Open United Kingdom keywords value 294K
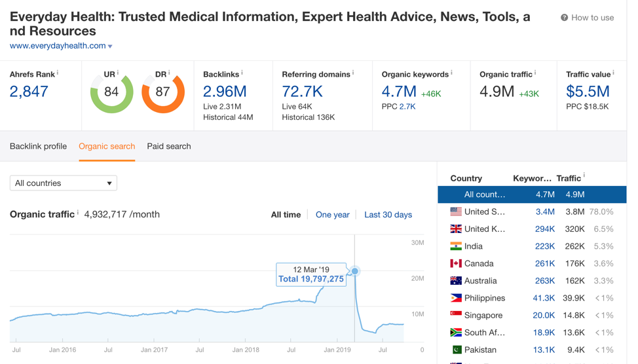The height and width of the screenshot is (364, 638). (545, 229)
